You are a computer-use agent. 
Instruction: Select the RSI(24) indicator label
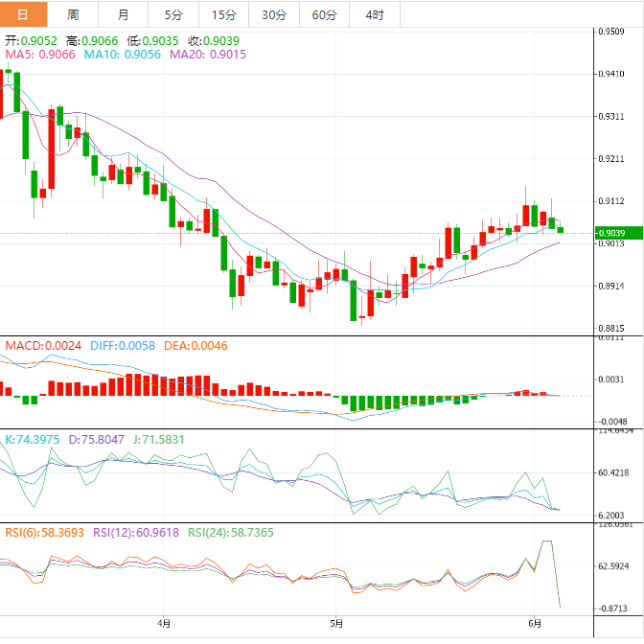tap(232, 533)
